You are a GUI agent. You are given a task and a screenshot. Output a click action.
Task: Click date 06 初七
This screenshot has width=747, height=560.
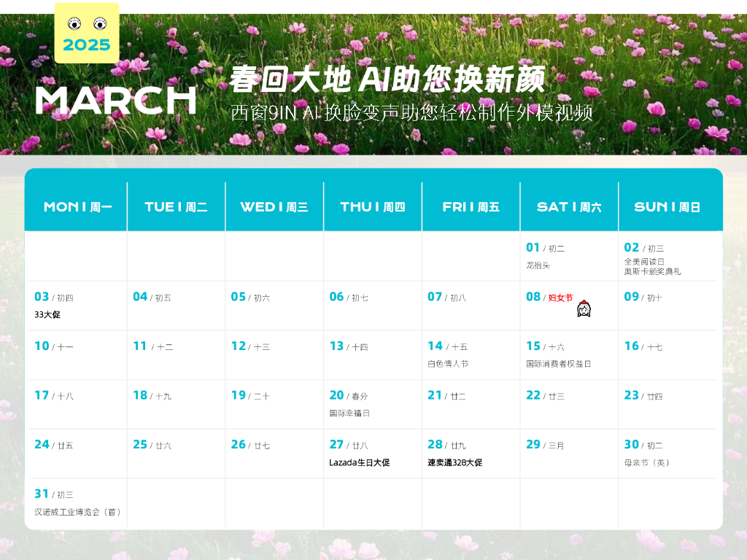coord(349,297)
